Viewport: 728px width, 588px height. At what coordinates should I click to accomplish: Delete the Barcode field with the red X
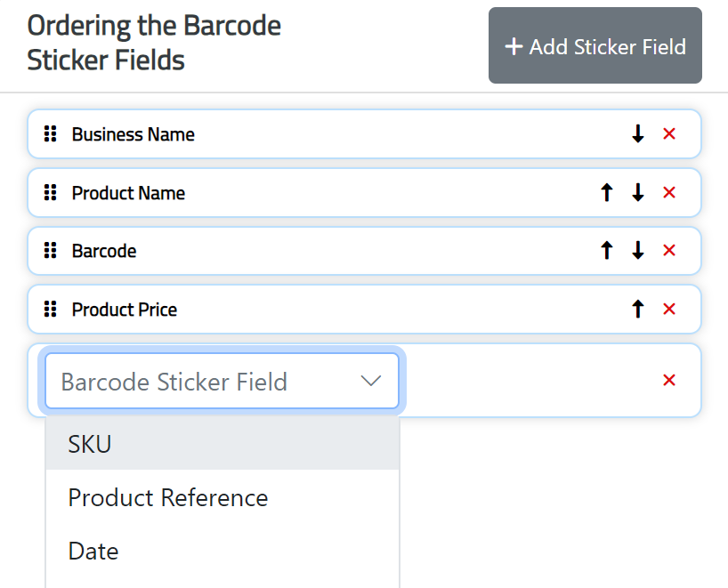click(668, 251)
